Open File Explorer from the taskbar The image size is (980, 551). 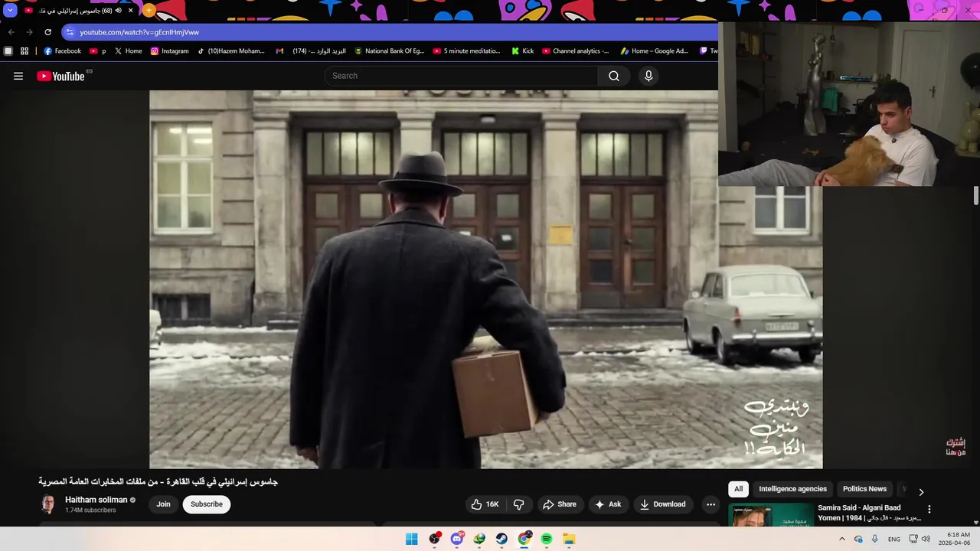(x=569, y=539)
